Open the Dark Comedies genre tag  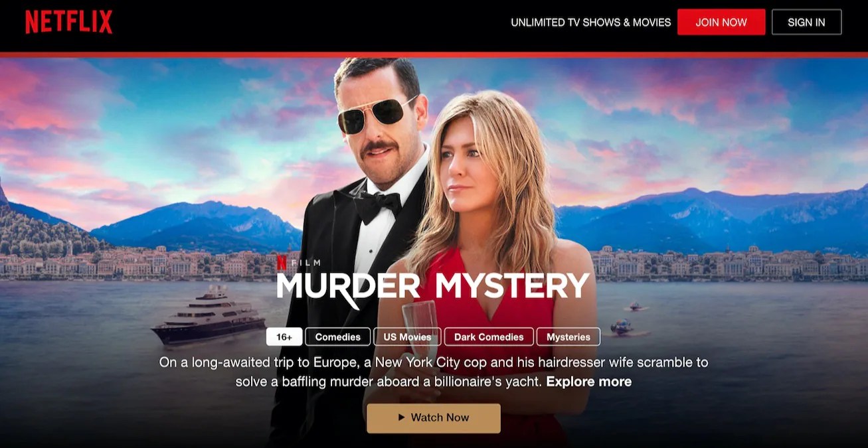pyautogui.click(x=489, y=336)
